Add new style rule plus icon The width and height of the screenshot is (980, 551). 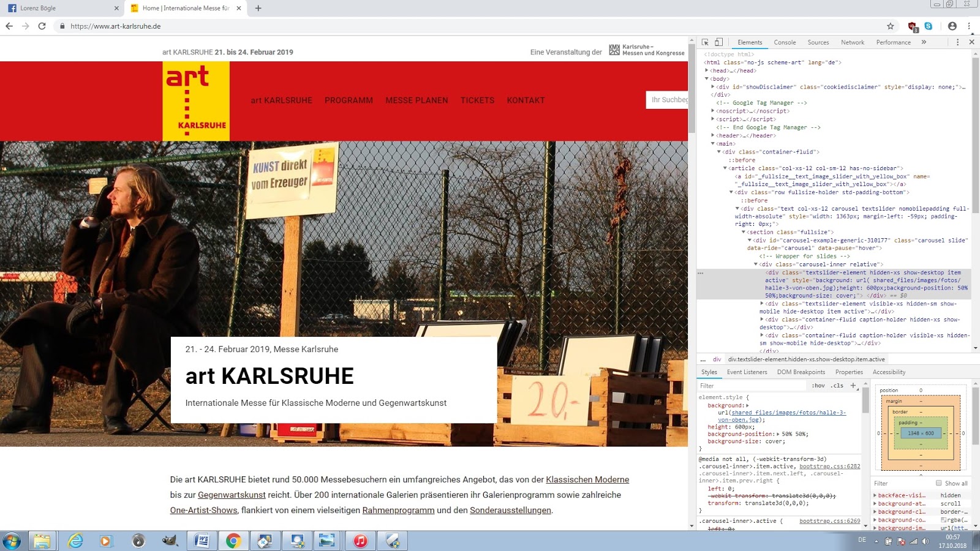(x=853, y=385)
